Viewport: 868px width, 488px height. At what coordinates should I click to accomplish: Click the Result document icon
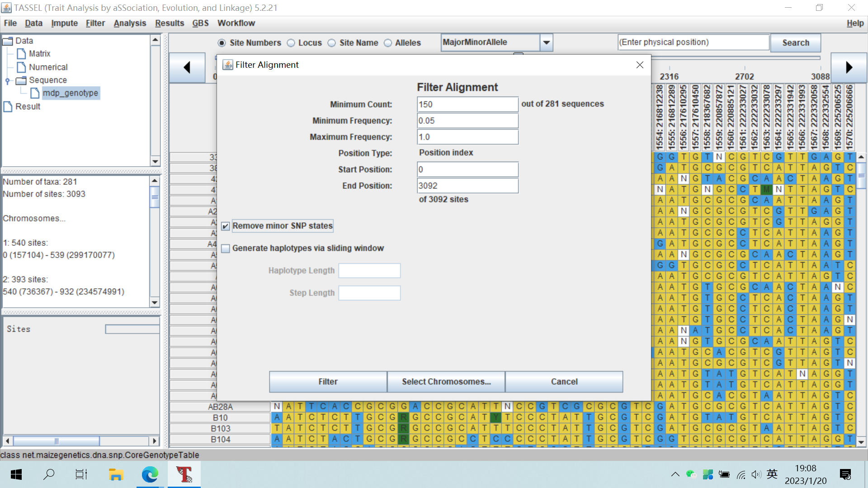pyautogui.click(x=8, y=107)
